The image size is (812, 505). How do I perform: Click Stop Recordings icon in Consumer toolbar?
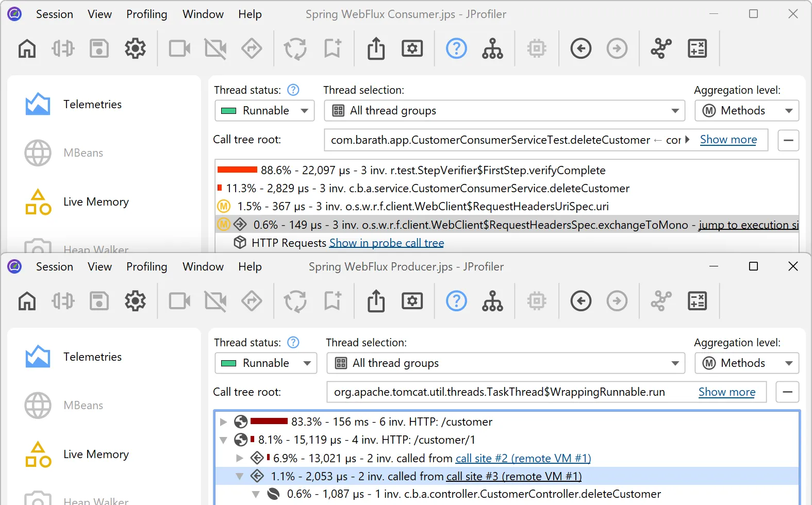[x=216, y=49]
